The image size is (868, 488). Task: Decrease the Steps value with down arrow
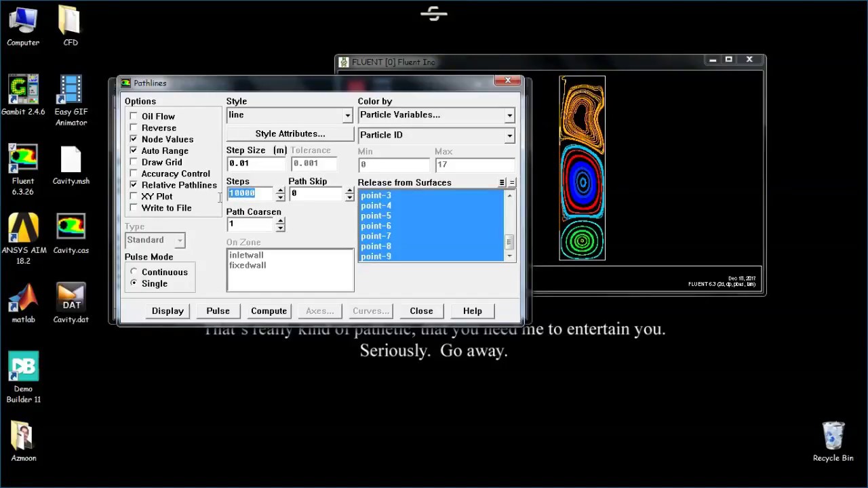click(x=280, y=197)
